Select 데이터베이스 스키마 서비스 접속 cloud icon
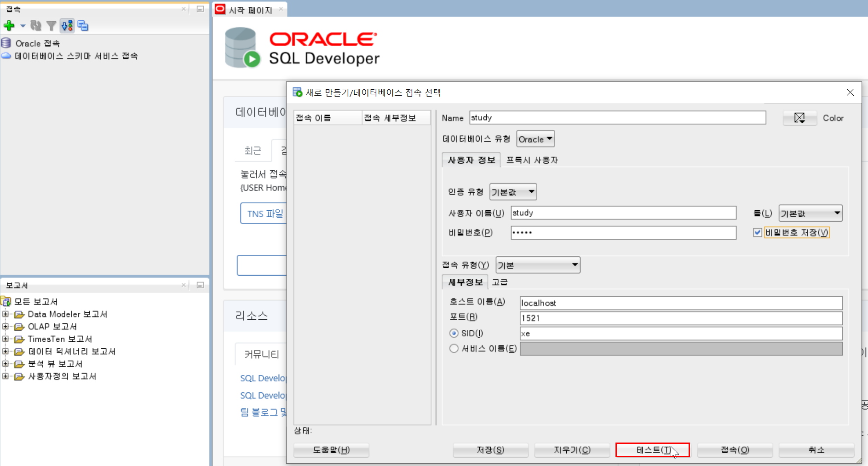Image resolution: width=868 pixels, height=466 pixels. pyautogui.click(x=6, y=56)
